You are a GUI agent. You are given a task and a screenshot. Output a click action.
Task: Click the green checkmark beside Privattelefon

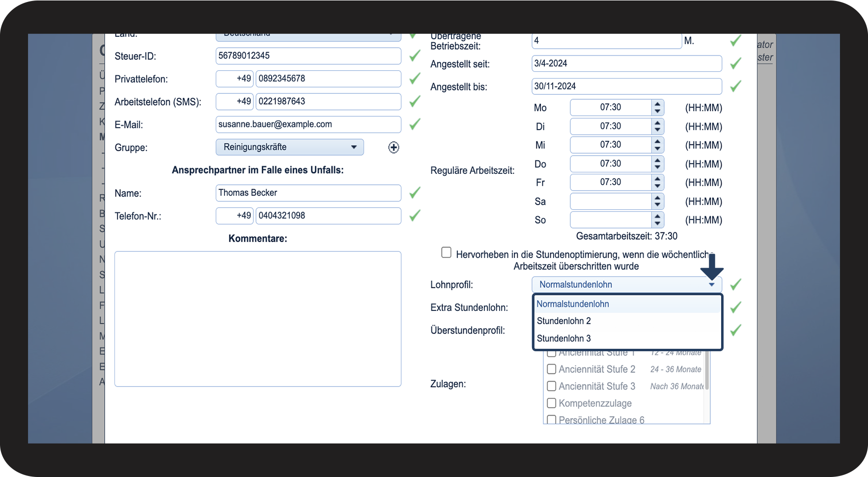click(415, 79)
